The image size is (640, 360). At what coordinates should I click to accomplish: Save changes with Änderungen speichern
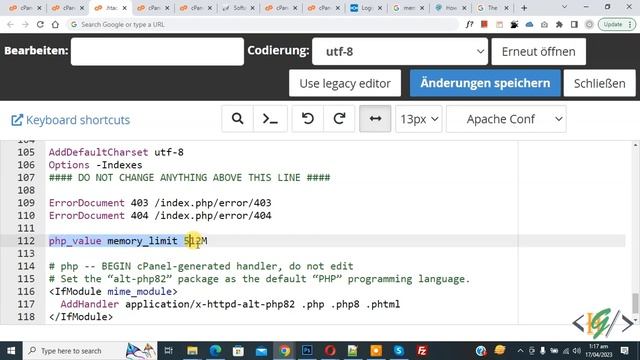(485, 83)
